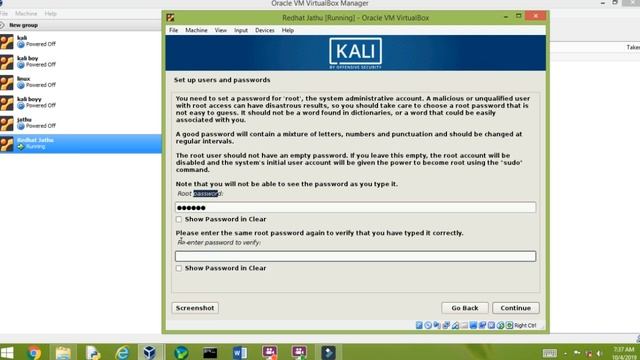640x360 pixels.
Task: Open the on-screen keyboard icon in system tray
Action: click(x=549, y=353)
